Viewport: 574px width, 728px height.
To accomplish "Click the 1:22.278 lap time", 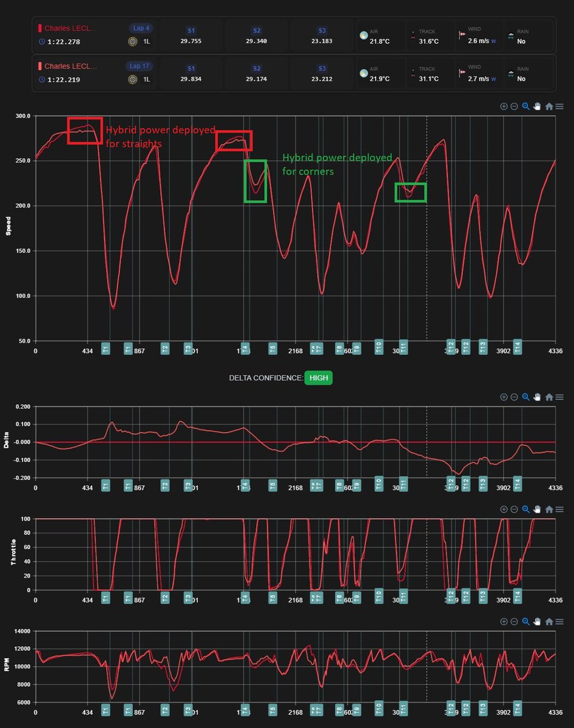I will [x=64, y=42].
